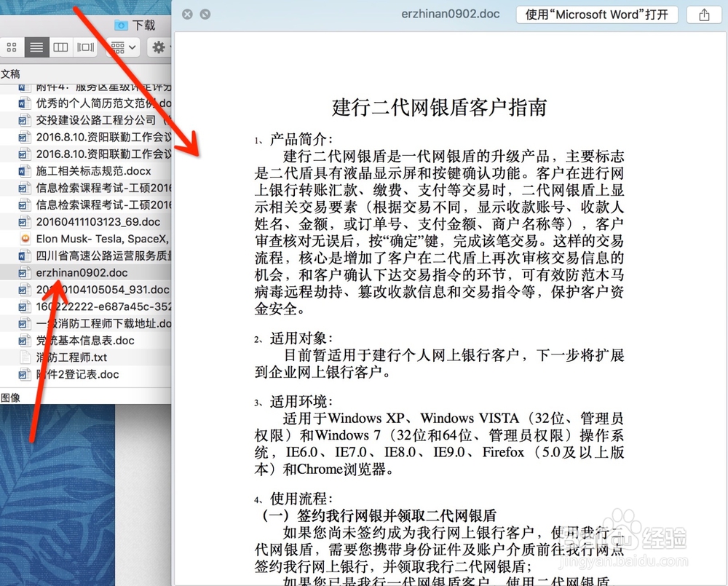Switch Finder to column view
The height and width of the screenshot is (586, 728).
[61, 47]
